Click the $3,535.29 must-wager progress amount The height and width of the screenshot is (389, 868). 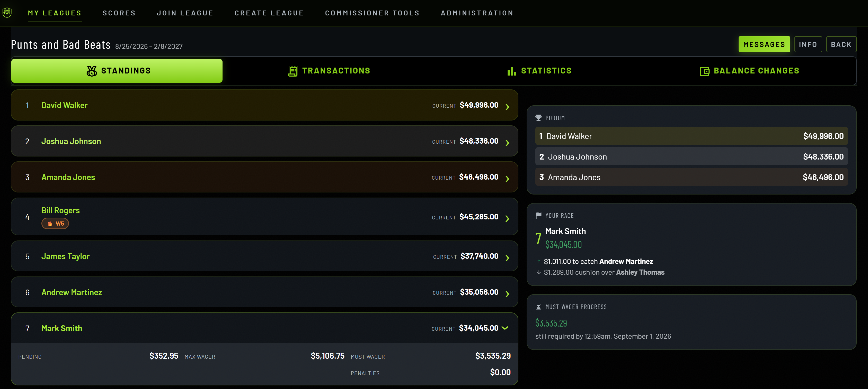[551, 323]
